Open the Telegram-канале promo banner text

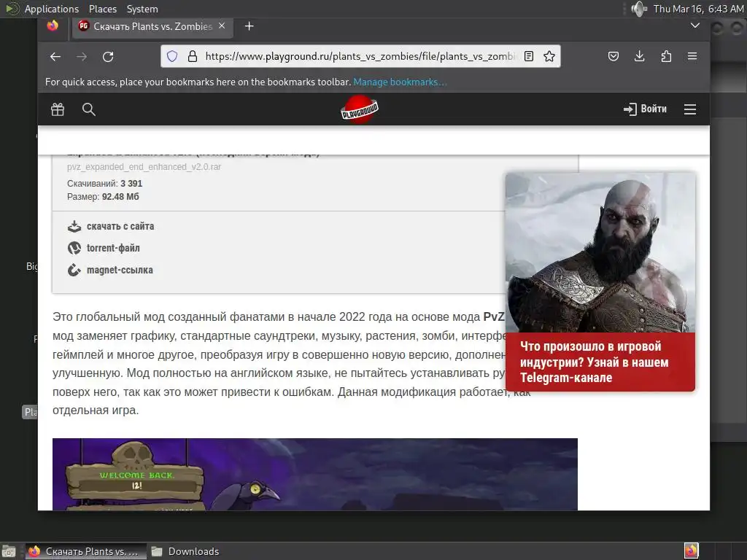594,362
